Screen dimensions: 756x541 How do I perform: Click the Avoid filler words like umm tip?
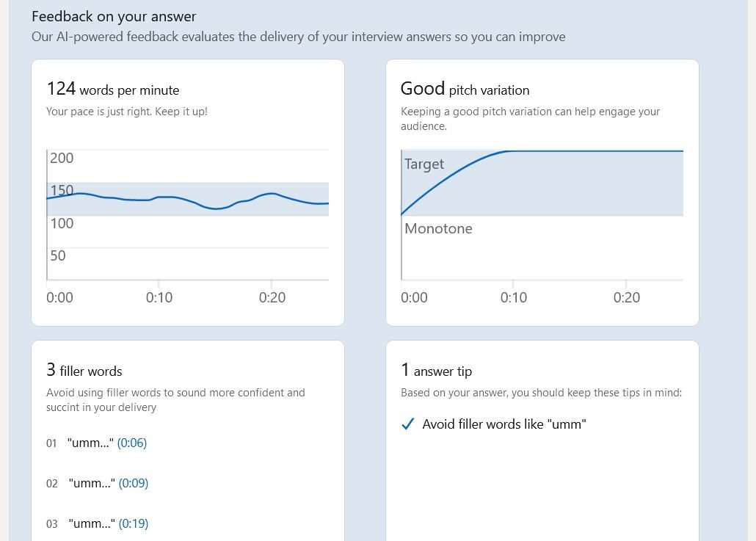pos(504,424)
